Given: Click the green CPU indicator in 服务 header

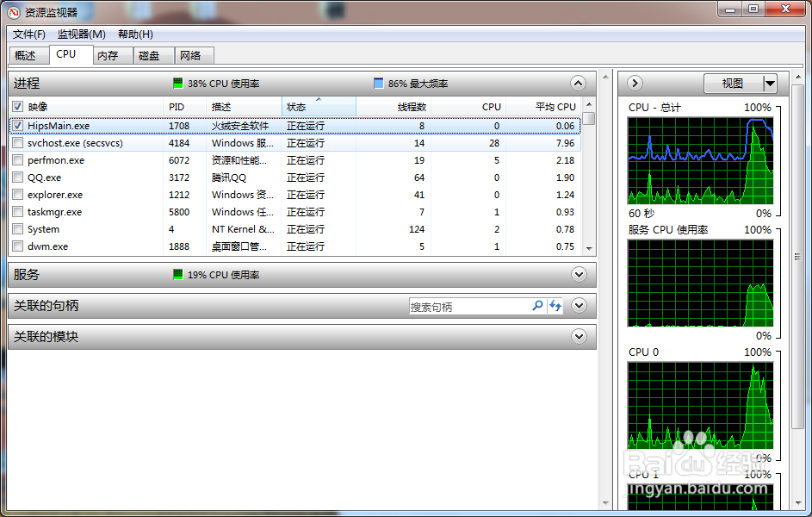Looking at the screenshot, I should tap(178, 275).
